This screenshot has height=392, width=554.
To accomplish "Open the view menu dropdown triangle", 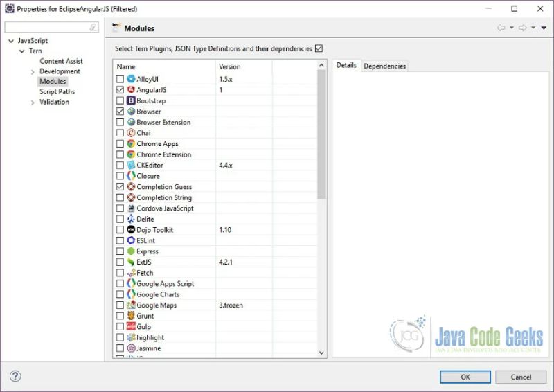I will [x=544, y=28].
